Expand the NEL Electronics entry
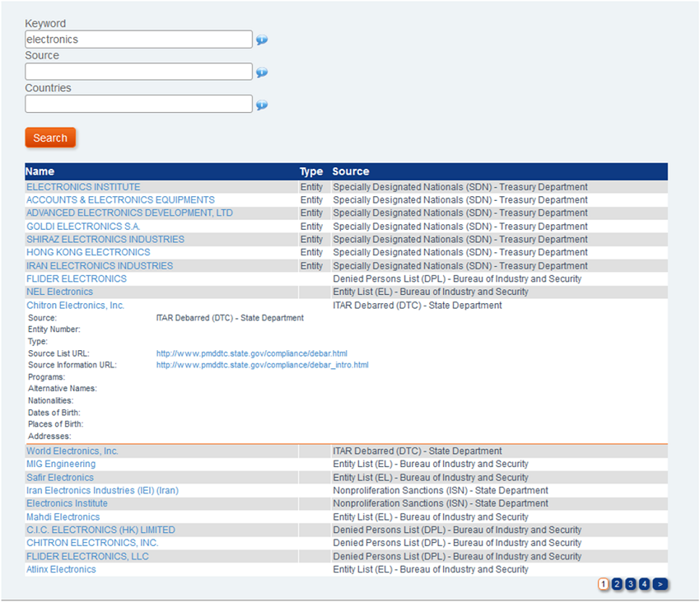Screen dimensions: 700x603 tap(60, 292)
